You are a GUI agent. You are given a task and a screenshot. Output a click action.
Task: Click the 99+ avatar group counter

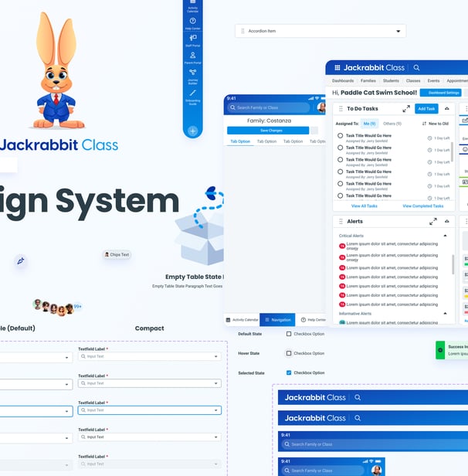78,306
